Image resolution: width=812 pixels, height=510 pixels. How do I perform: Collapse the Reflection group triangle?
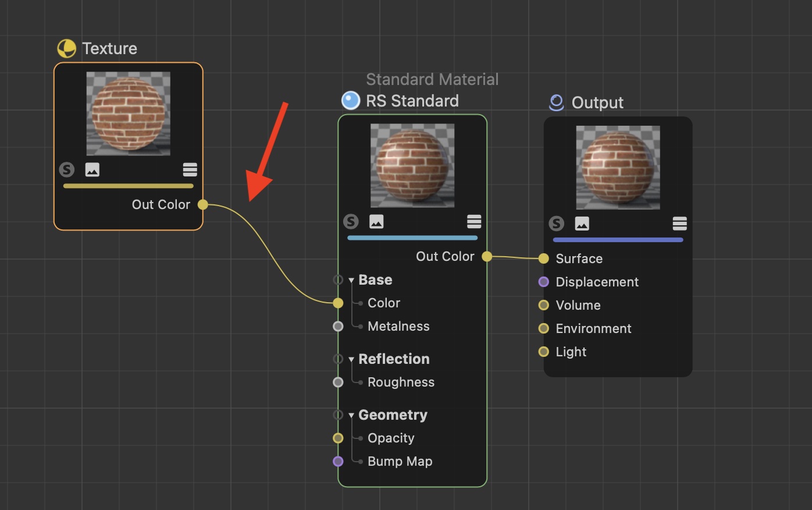coord(351,360)
